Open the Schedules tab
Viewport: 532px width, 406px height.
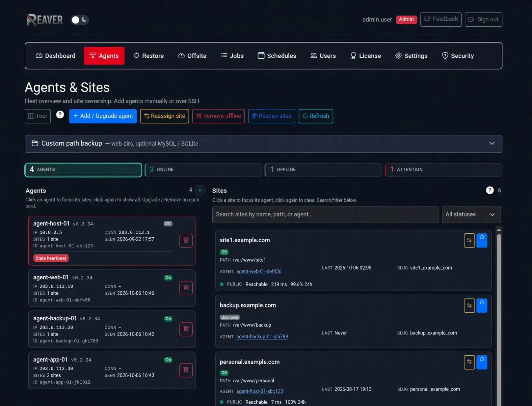[277, 56]
